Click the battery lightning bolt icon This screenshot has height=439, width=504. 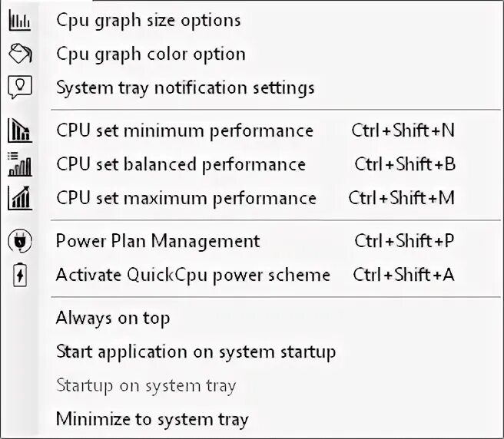[x=20, y=275]
